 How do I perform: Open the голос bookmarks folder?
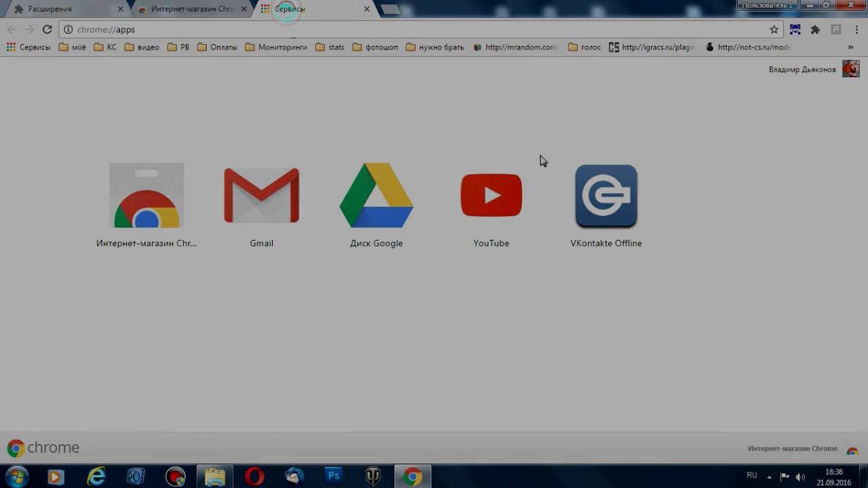pyautogui.click(x=585, y=47)
